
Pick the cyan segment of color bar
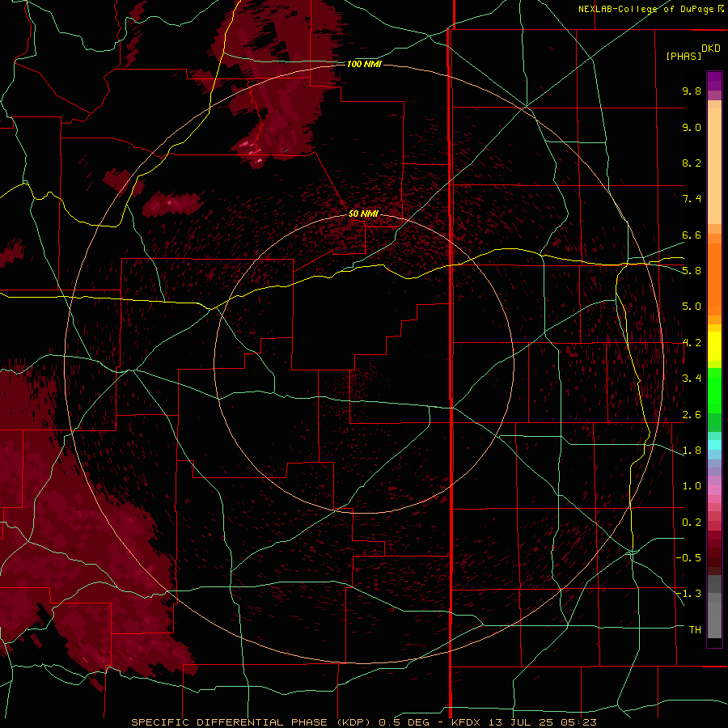coord(714,445)
